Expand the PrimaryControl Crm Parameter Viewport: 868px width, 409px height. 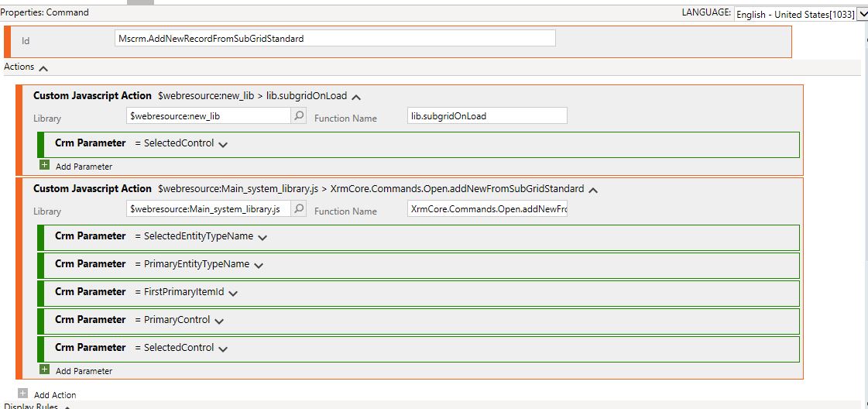pyautogui.click(x=218, y=321)
